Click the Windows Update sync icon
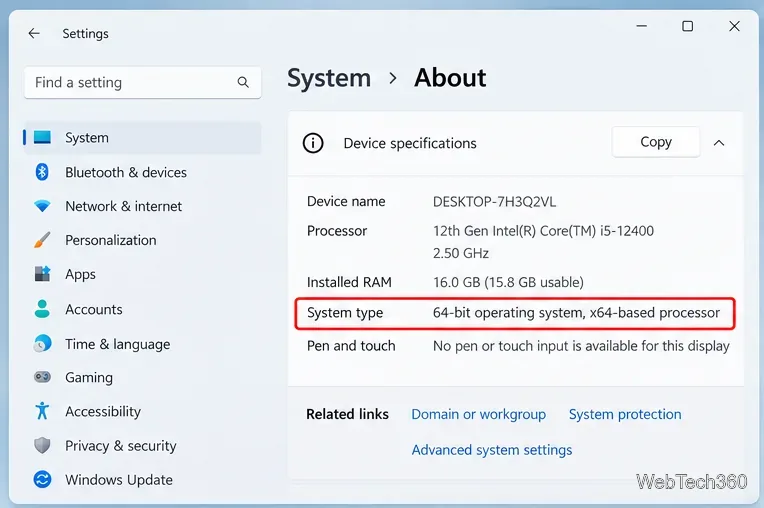 pos(42,479)
